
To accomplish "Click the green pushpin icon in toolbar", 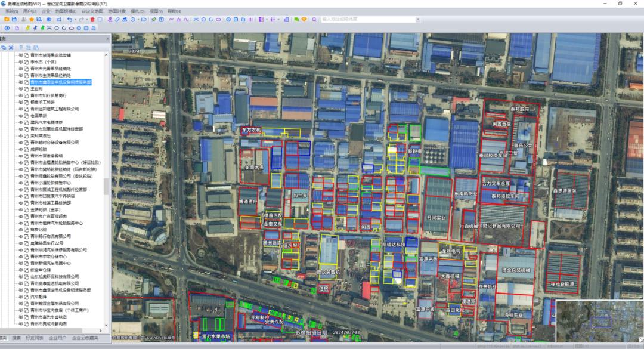I will [x=153, y=20].
